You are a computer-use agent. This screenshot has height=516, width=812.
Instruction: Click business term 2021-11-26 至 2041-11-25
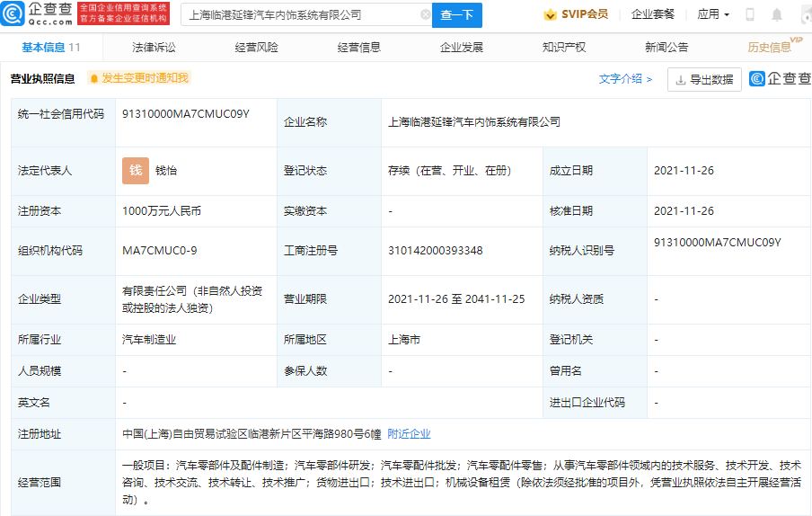pyautogui.click(x=456, y=299)
